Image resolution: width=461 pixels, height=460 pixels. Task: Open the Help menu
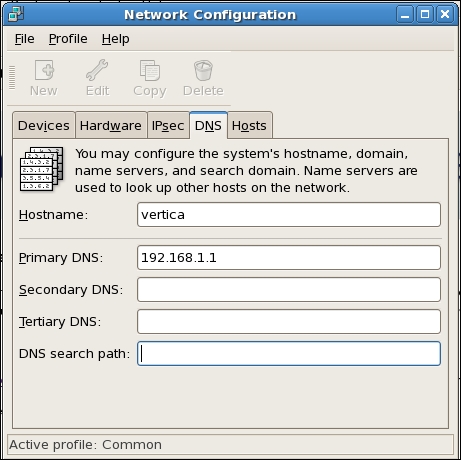click(x=116, y=39)
